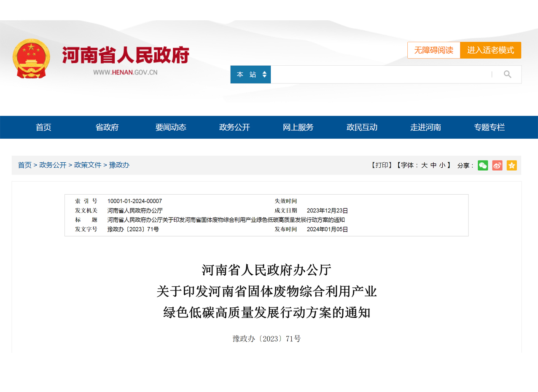Viewport: 538px width, 392px height.
Task: Click the 打印 print link
Action: point(382,165)
